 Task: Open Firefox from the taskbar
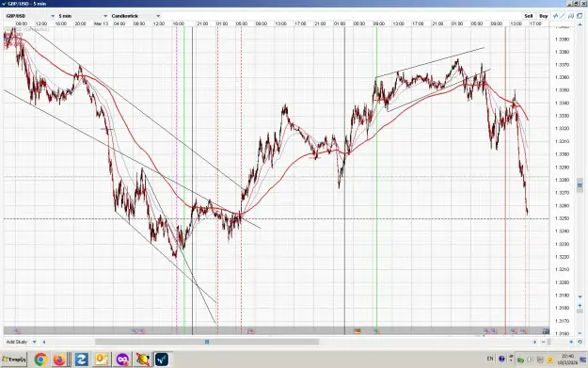click(59, 360)
